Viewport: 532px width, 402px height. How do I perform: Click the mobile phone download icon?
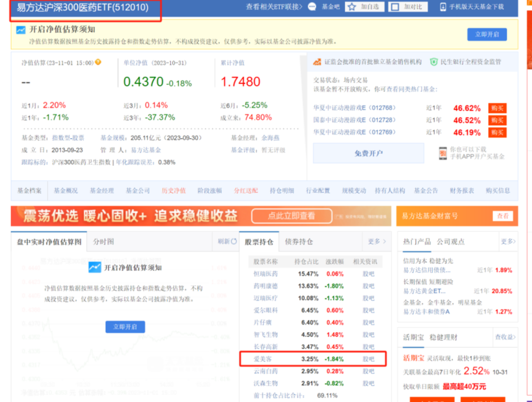click(x=443, y=7)
